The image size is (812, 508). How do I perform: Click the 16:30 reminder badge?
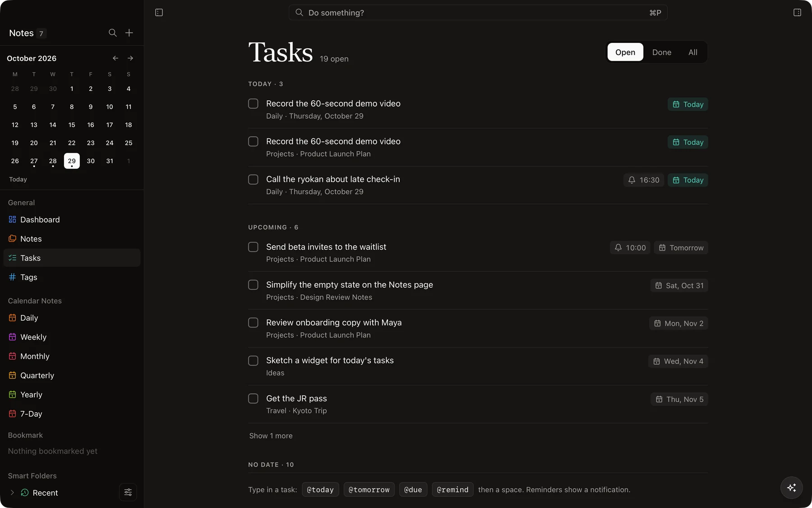644,180
